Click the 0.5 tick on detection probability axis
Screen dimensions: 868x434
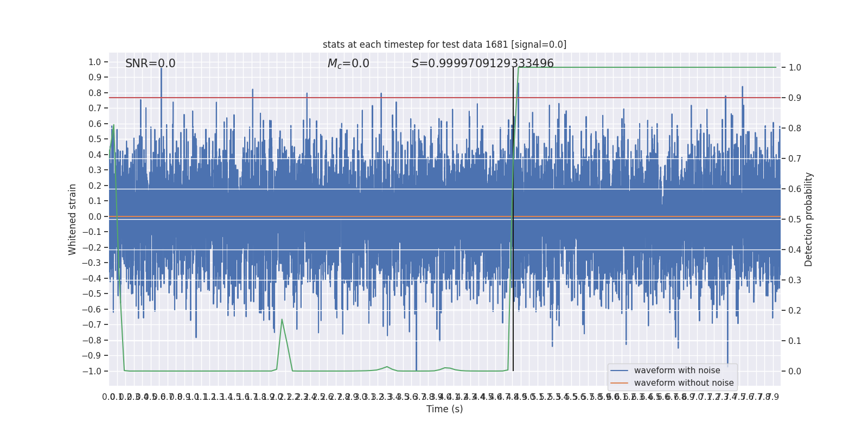point(795,219)
